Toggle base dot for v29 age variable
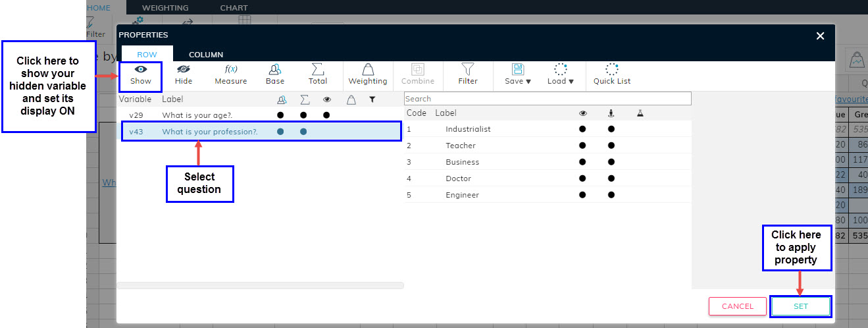This screenshot has height=328, width=868. pyautogui.click(x=280, y=115)
